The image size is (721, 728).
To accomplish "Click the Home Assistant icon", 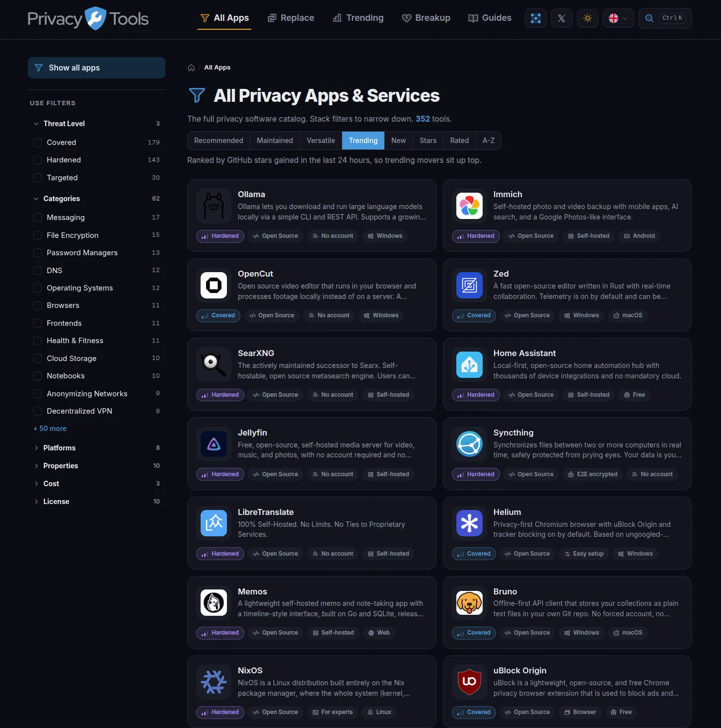I will [x=469, y=364].
